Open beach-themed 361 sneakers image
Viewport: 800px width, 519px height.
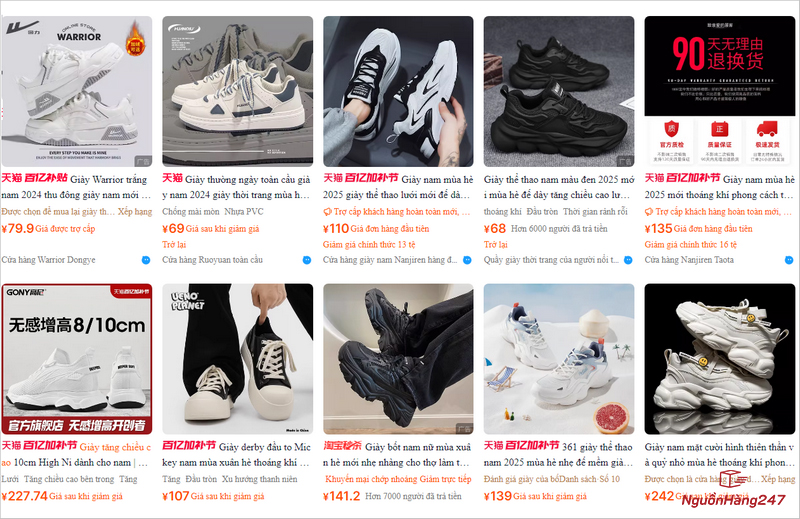(559, 359)
